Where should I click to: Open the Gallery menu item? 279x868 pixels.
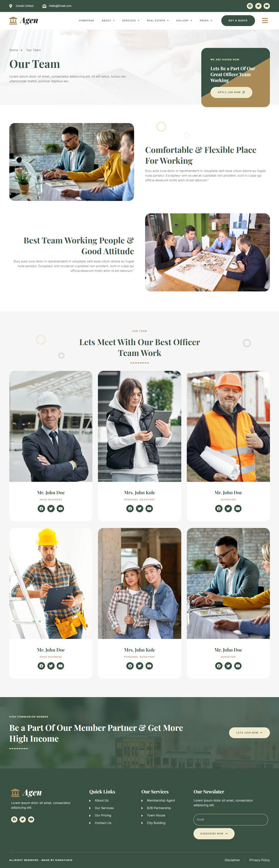coord(184,20)
